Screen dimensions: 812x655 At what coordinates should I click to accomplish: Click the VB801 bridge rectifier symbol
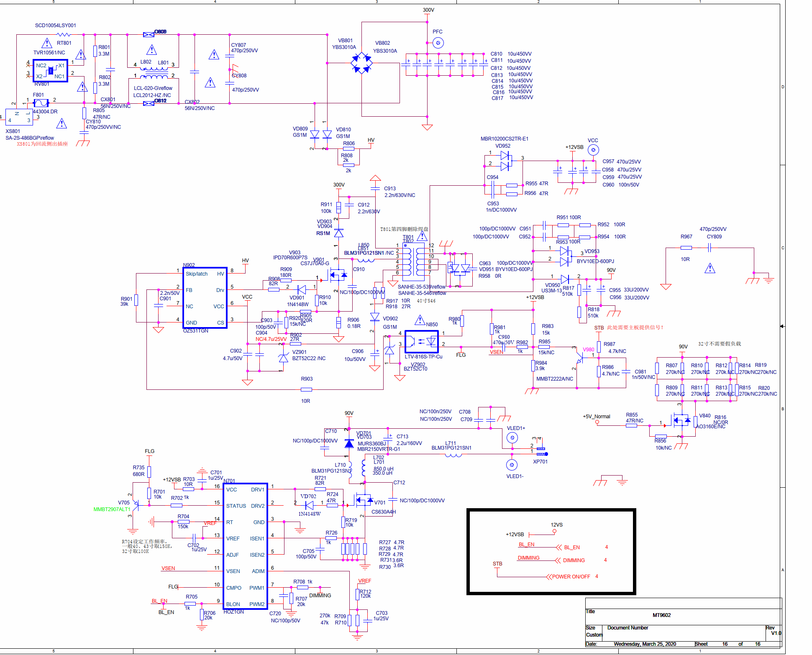[x=361, y=63]
